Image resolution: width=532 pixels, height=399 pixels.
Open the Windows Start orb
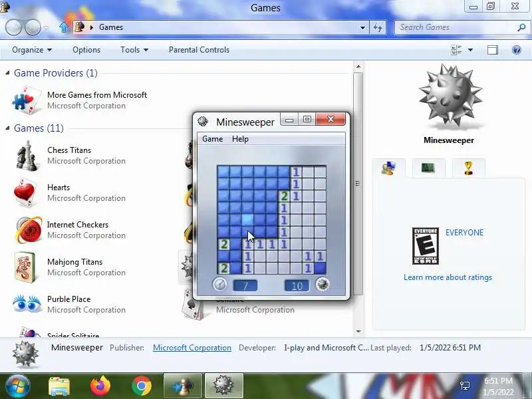[x=17, y=386]
